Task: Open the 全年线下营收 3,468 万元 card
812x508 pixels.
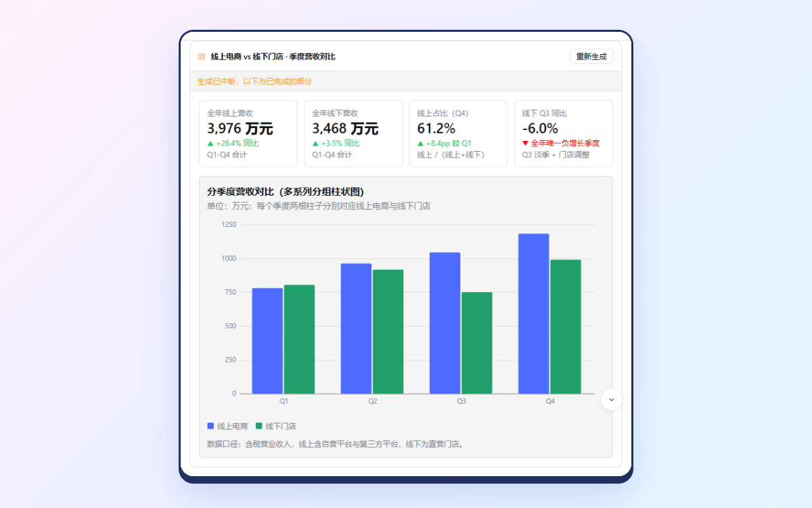Action: [x=353, y=133]
